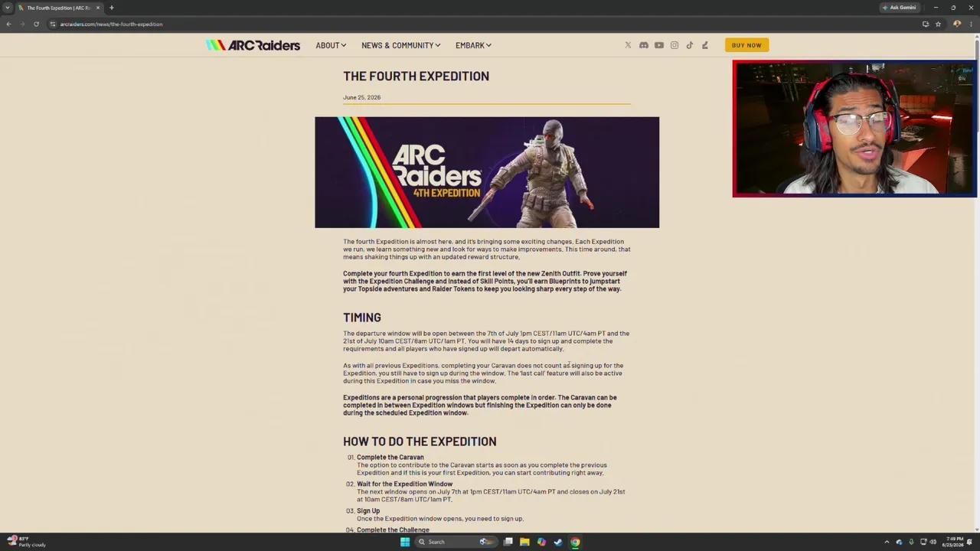Viewport: 980px width, 551px height.
Task: Open ARC Raiders Instagram page
Action: [675, 45]
